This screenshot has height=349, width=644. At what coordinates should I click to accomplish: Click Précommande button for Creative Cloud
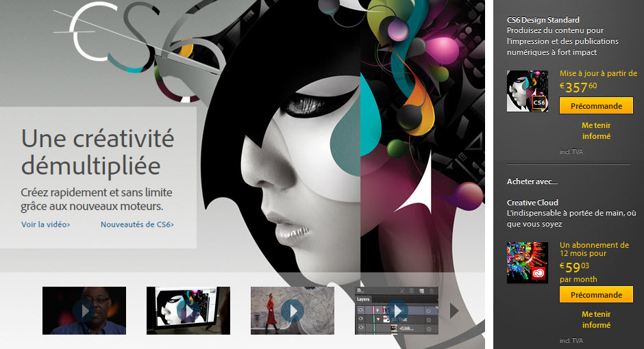click(596, 295)
